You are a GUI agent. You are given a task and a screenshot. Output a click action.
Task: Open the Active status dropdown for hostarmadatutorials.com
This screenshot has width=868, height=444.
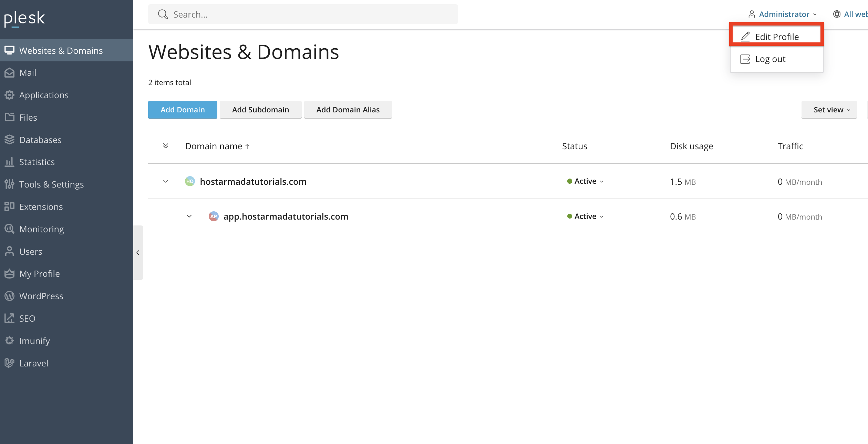pyautogui.click(x=585, y=181)
